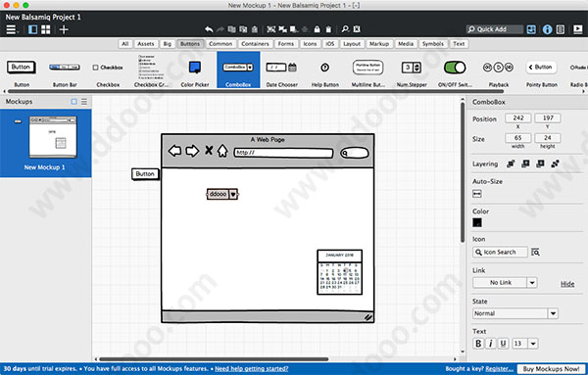Select the Forms category tab
Image resolution: width=588 pixels, height=375 pixels.
click(286, 44)
